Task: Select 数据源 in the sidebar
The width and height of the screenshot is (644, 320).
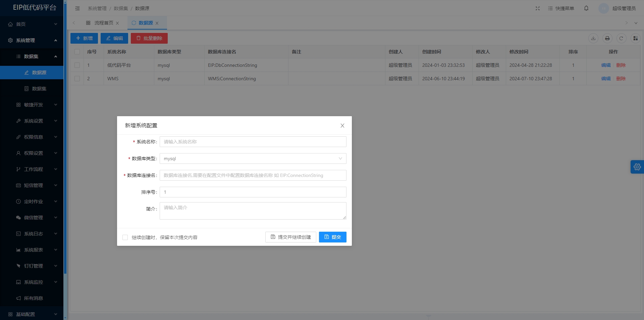Action: (32, 73)
